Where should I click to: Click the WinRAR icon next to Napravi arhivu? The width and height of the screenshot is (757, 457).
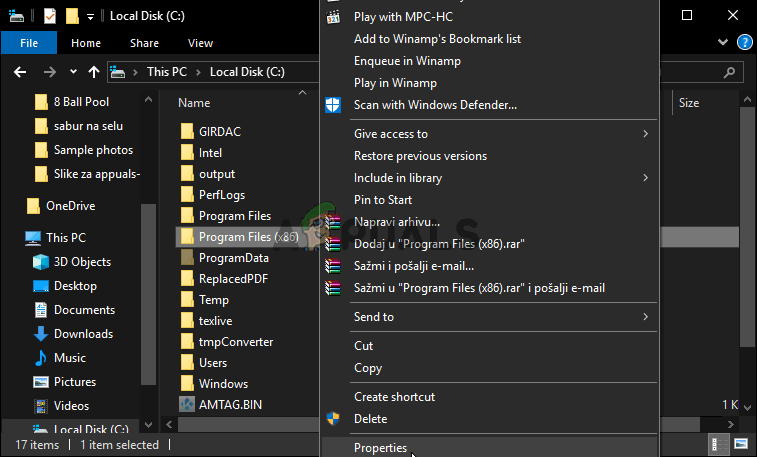point(333,222)
